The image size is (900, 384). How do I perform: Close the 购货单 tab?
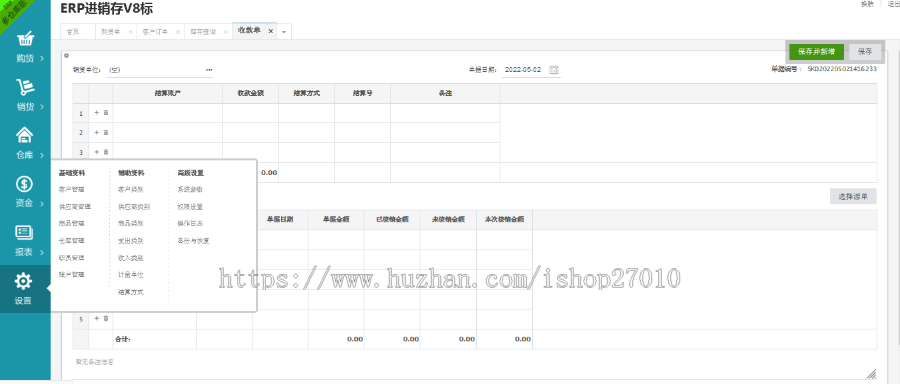click(x=130, y=32)
